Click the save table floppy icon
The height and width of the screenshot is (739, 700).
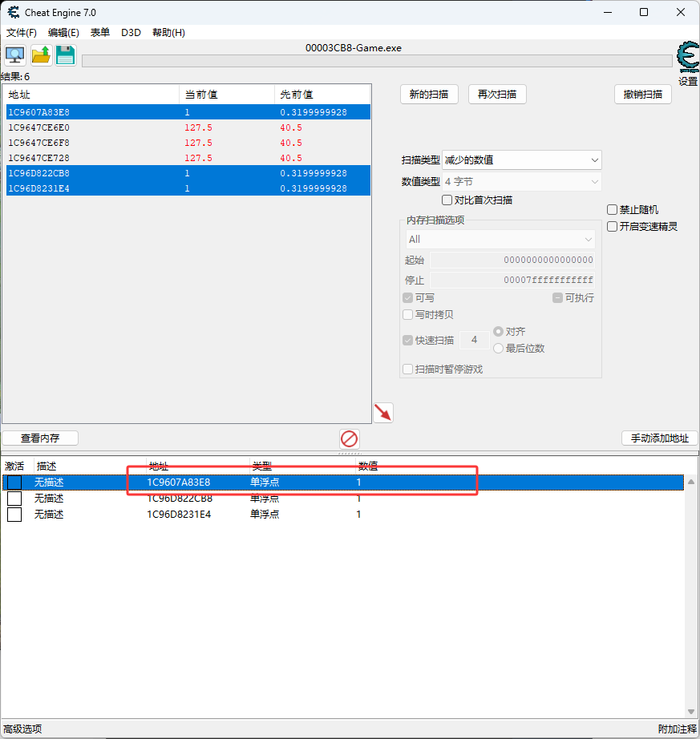(x=66, y=55)
